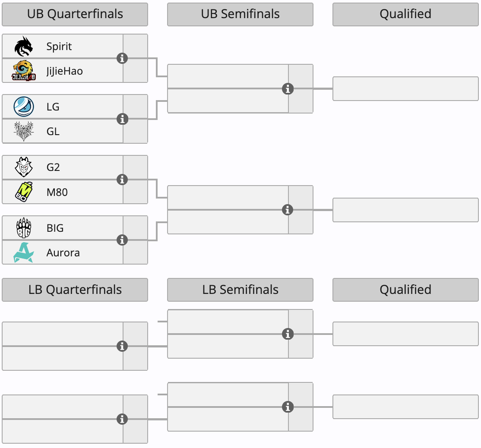Viewport: 481px width, 448px height.
Task: Select the LB Semifinals header
Action: tap(240, 290)
